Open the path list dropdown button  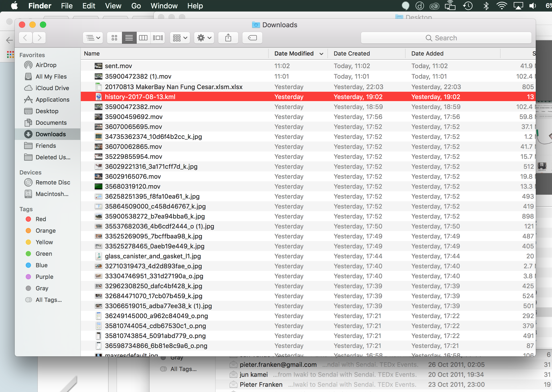(93, 38)
